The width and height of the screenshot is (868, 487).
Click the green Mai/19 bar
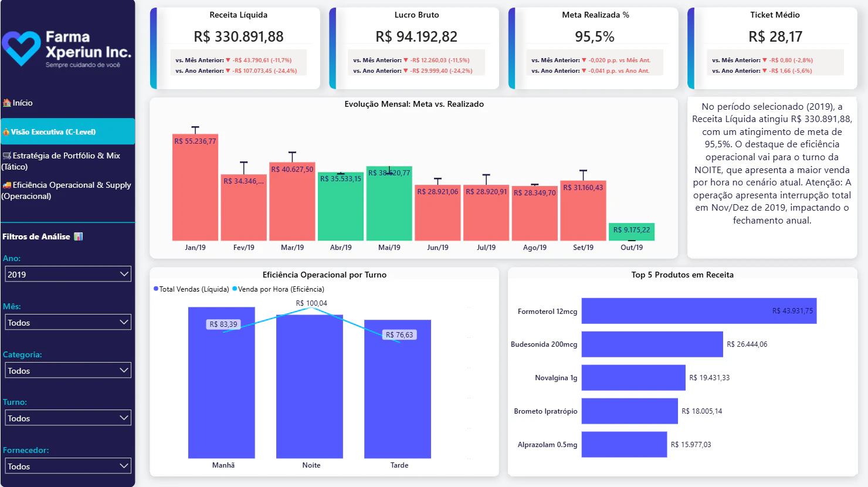point(389,203)
